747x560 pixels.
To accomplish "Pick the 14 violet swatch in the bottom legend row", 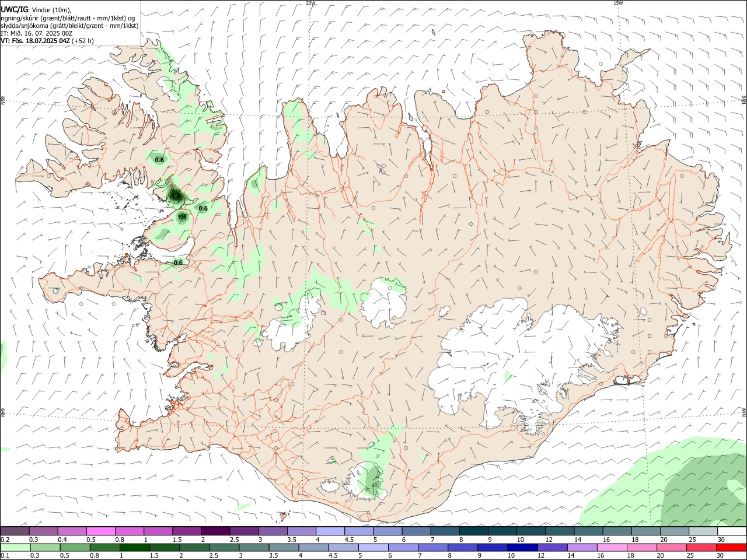I will 582,547.
